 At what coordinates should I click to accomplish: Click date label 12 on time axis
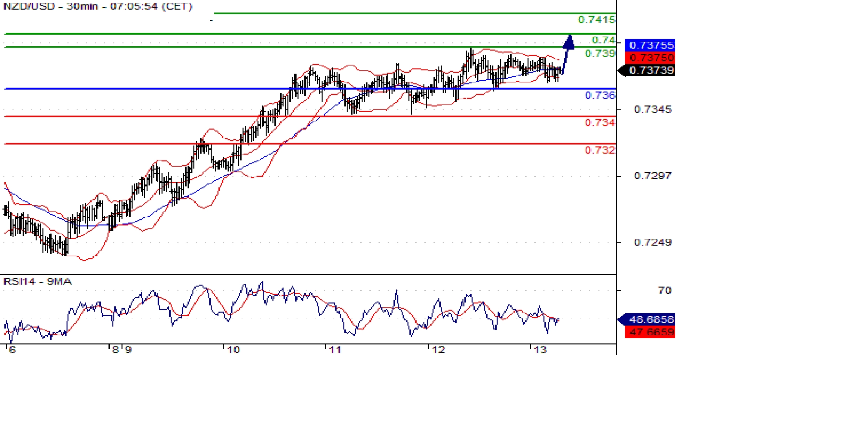[438, 350]
